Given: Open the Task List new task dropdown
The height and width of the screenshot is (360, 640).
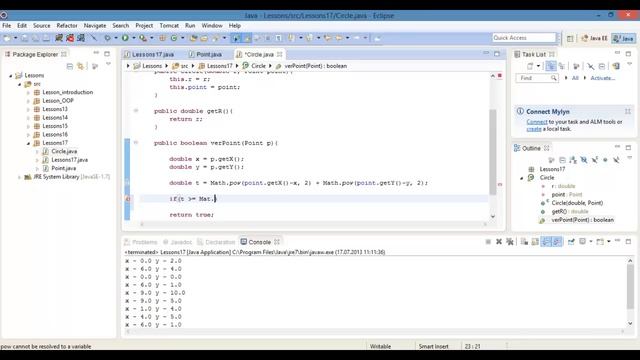Looking at the screenshot, I should (538, 66).
